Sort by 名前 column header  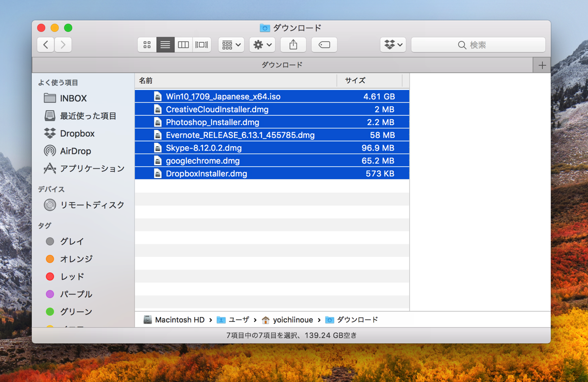tap(236, 80)
